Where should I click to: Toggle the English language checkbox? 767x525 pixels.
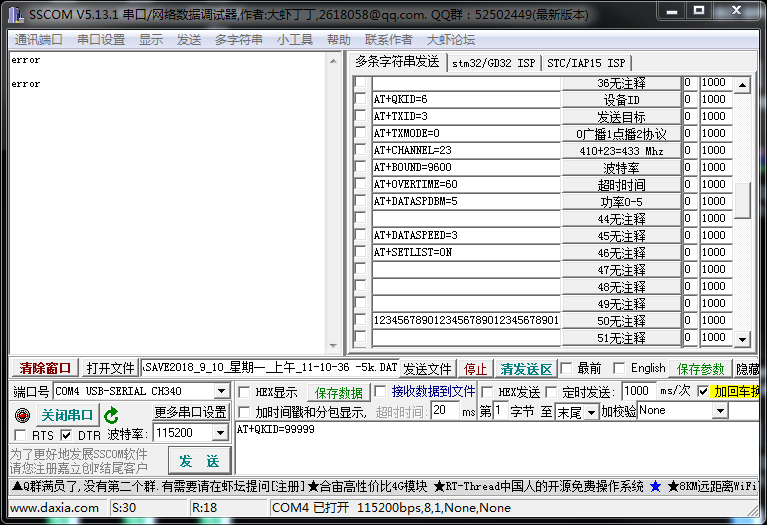pyautogui.click(x=619, y=368)
